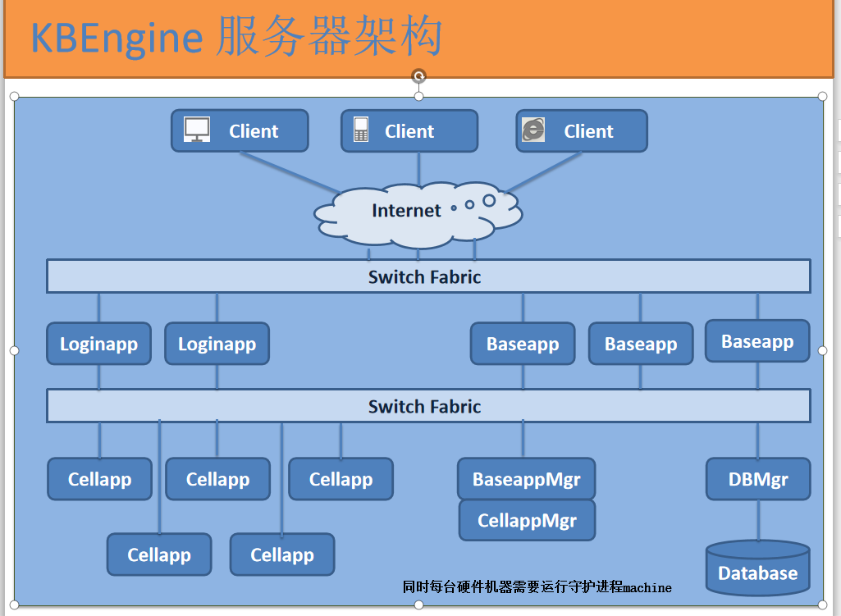Click the rightmost Baseapp box
Viewport: 841px width, 616px height.
[756, 341]
